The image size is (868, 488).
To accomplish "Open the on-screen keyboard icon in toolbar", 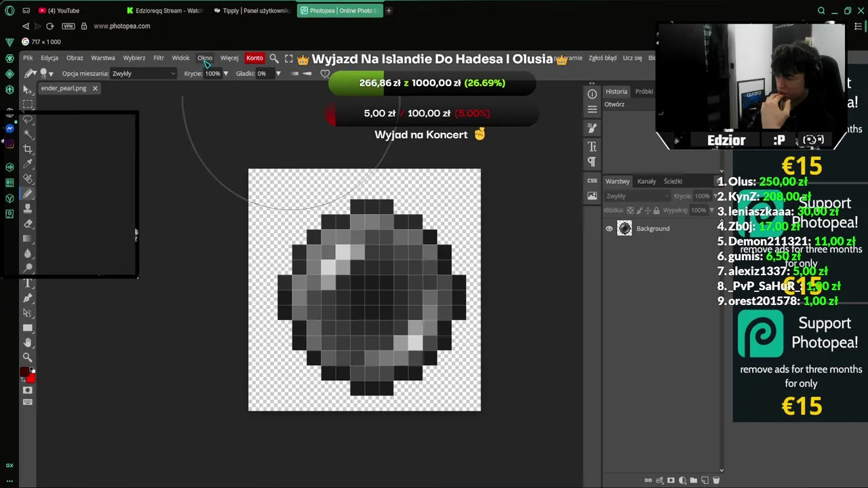I will click(28, 401).
